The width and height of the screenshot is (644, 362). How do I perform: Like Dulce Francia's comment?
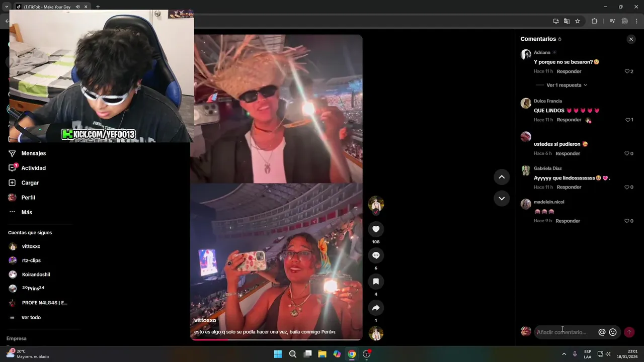[x=629, y=120]
